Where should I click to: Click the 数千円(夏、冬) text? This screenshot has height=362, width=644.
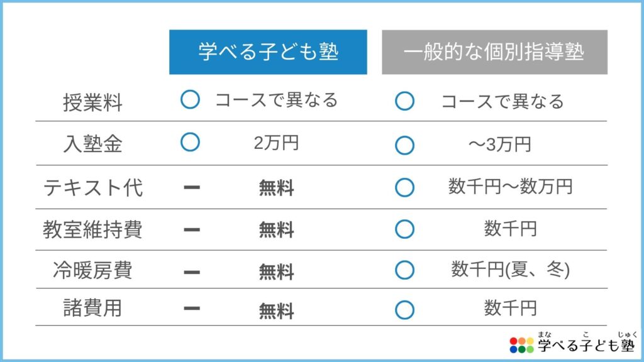pos(511,270)
